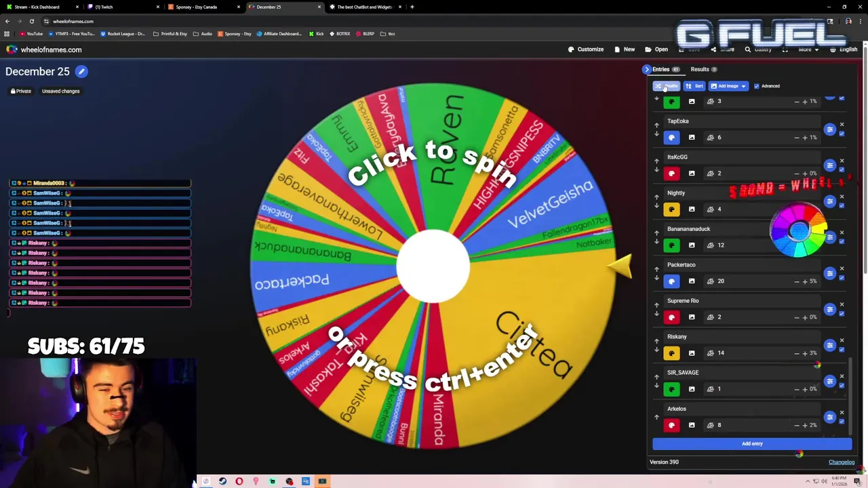
Task: Open image picker for Riskany entry
Action: pyautogui.click(x=692, y=352)
